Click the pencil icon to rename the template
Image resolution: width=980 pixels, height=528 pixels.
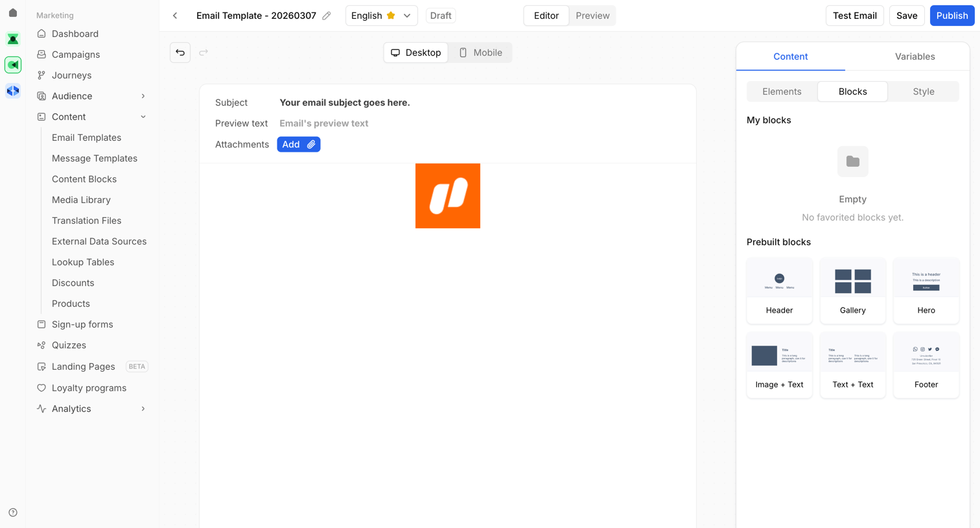click(327, 16)
